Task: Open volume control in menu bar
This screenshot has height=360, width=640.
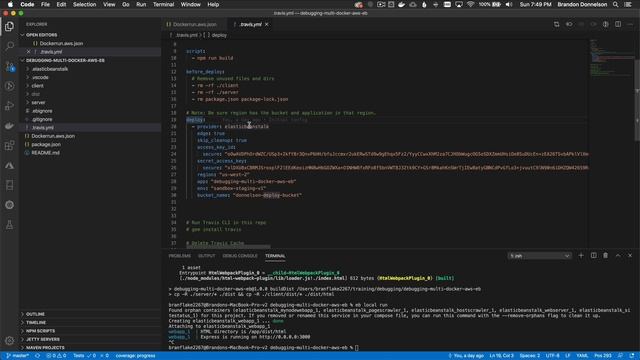Action: (x=509, y=4)
